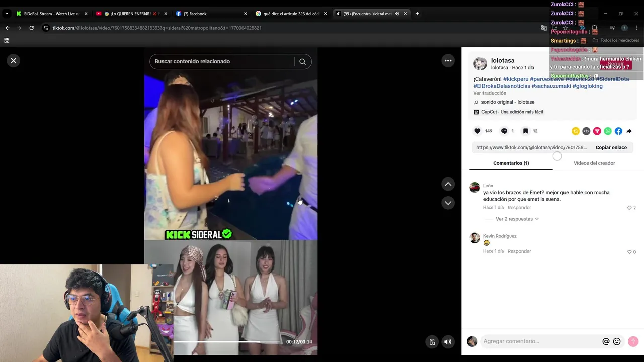The height and width of the screenshot is (362, 644).
Task: Like León's comment with its heart
Action: coord(629,208)
